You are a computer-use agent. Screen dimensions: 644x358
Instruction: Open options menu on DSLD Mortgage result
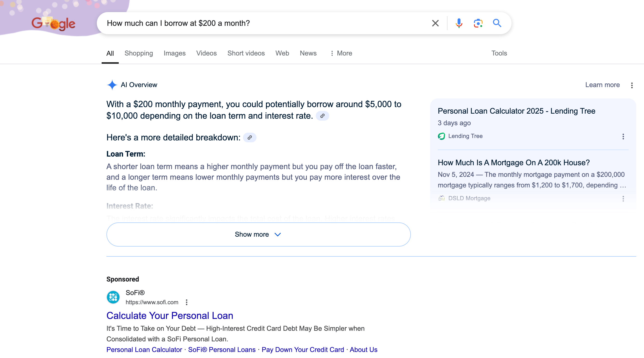623,199
